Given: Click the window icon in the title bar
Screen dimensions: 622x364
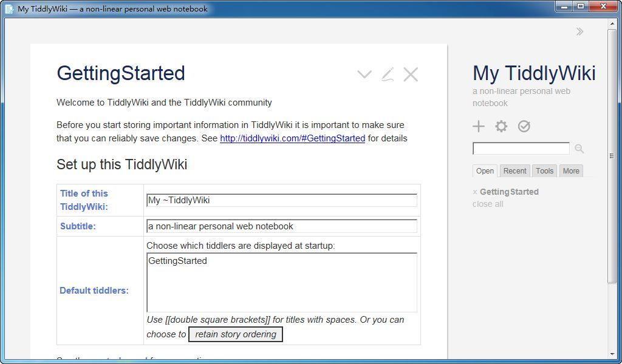Looking at the screenshot, I should coord(9,8).
